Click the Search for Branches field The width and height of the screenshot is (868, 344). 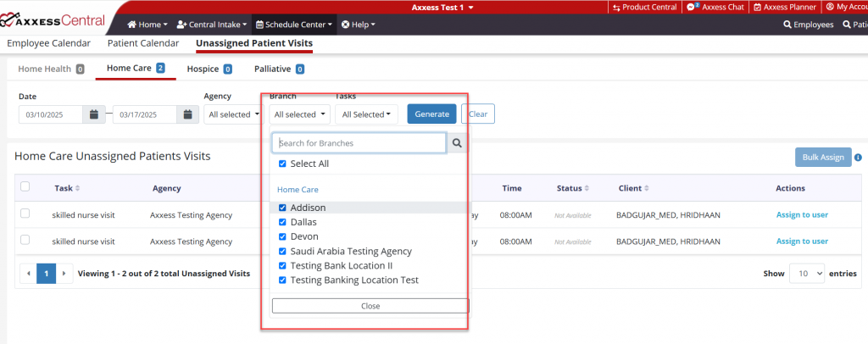click(x=359, y=142)
